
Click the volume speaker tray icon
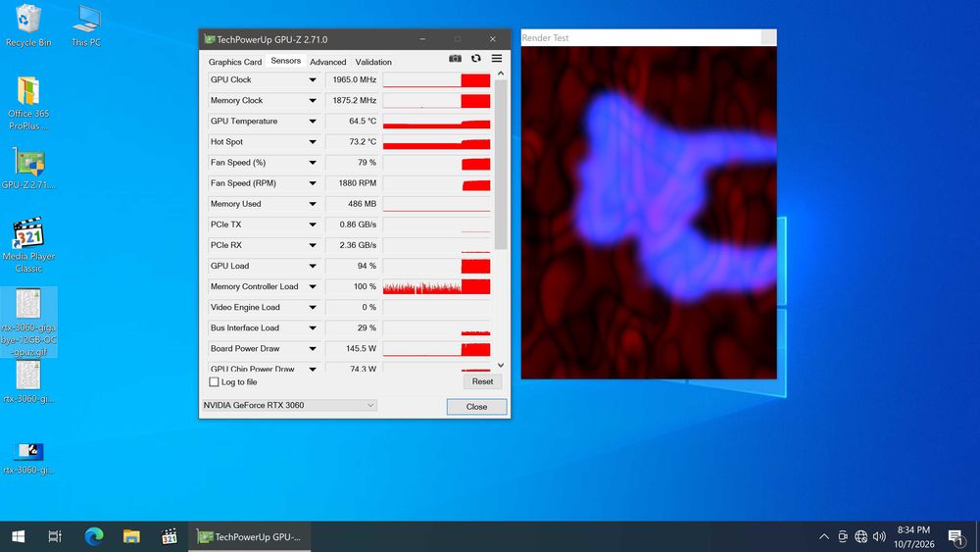pos(879,536)
